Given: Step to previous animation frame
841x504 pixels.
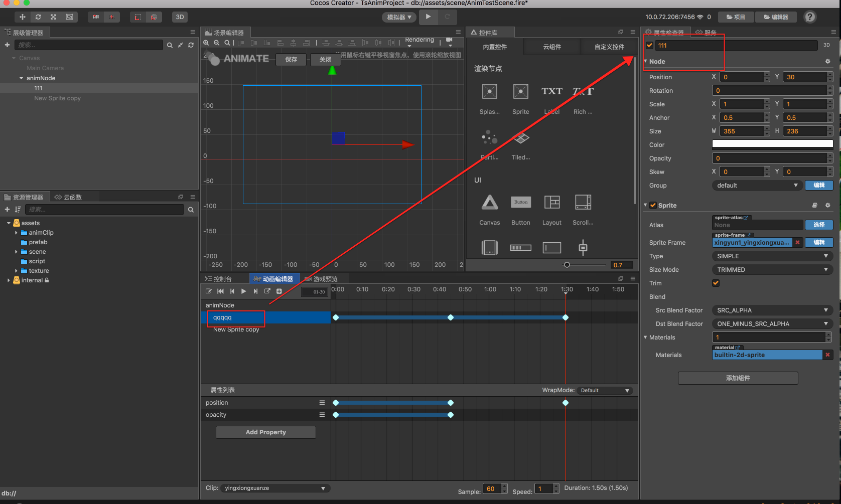Looking at the screenshot, I should tap(232, 291).
